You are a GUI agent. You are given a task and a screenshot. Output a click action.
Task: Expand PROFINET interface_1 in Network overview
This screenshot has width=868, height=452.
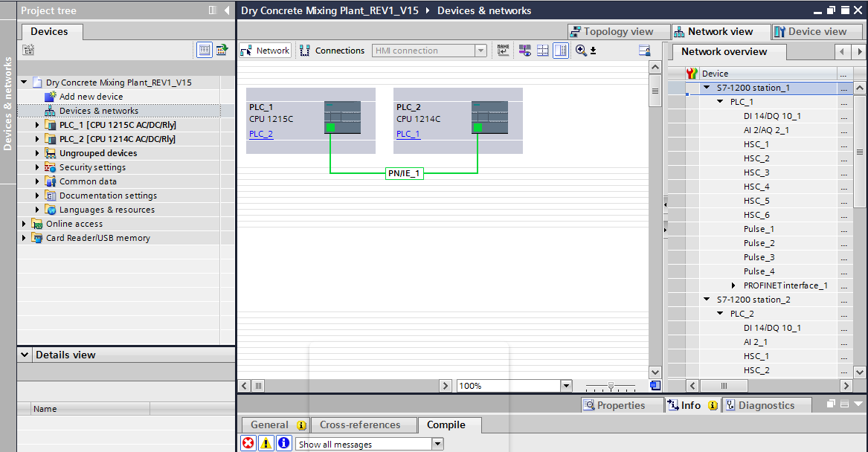click(x=733, y=285)
